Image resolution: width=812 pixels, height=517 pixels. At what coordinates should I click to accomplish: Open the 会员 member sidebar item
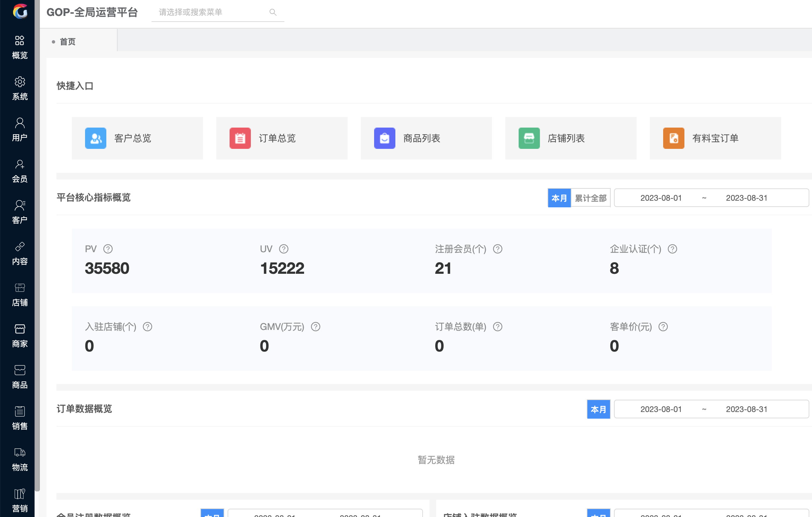click(20, 171)
